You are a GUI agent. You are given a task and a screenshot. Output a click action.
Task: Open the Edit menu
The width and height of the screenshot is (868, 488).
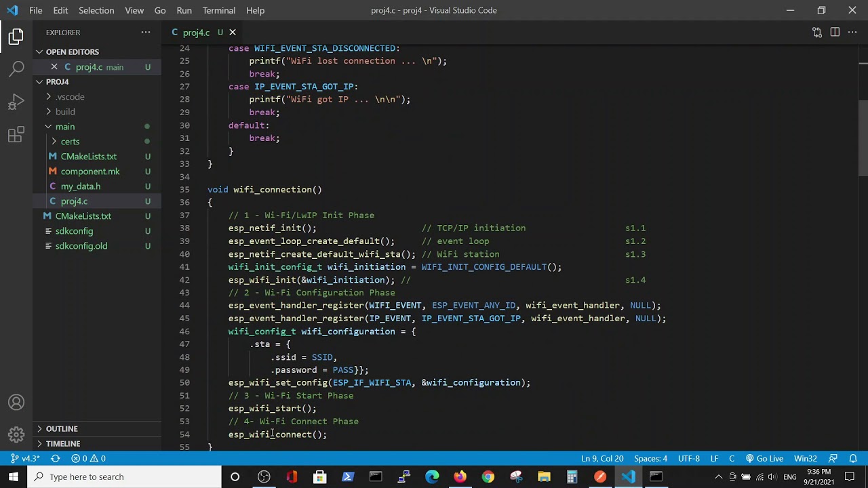tap(60, 10)
